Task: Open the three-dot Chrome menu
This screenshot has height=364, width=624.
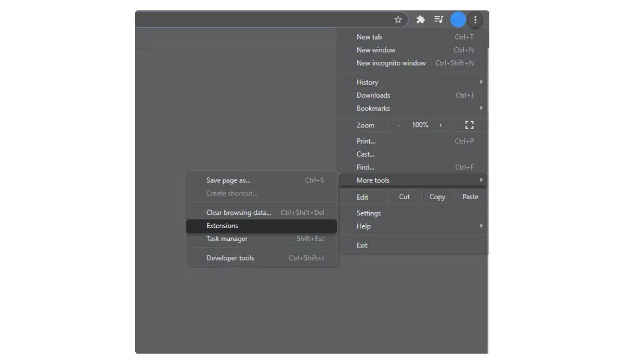Action: click(475, 20)
